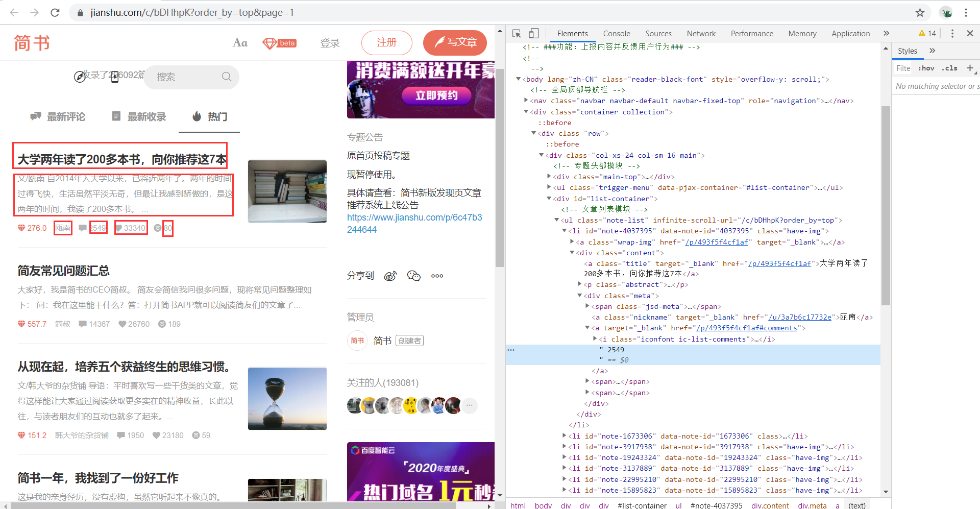
Task: Open the Performance tab
Action: (x=752, y=33)
